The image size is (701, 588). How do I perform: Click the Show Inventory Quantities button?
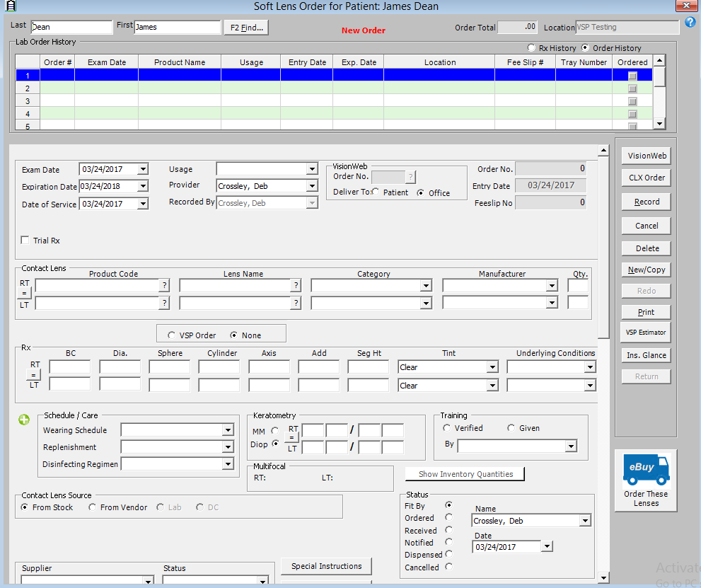pos(465,474)
